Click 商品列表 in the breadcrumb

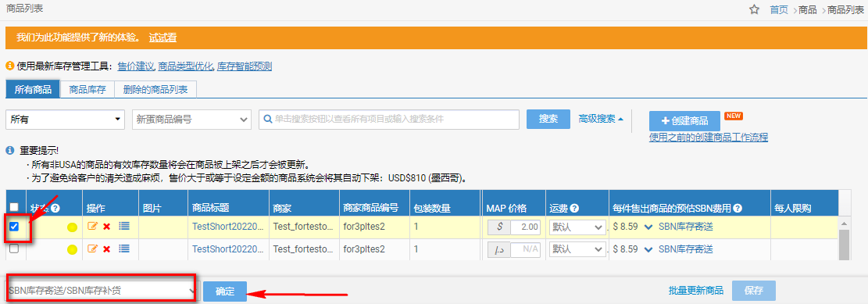845,9
